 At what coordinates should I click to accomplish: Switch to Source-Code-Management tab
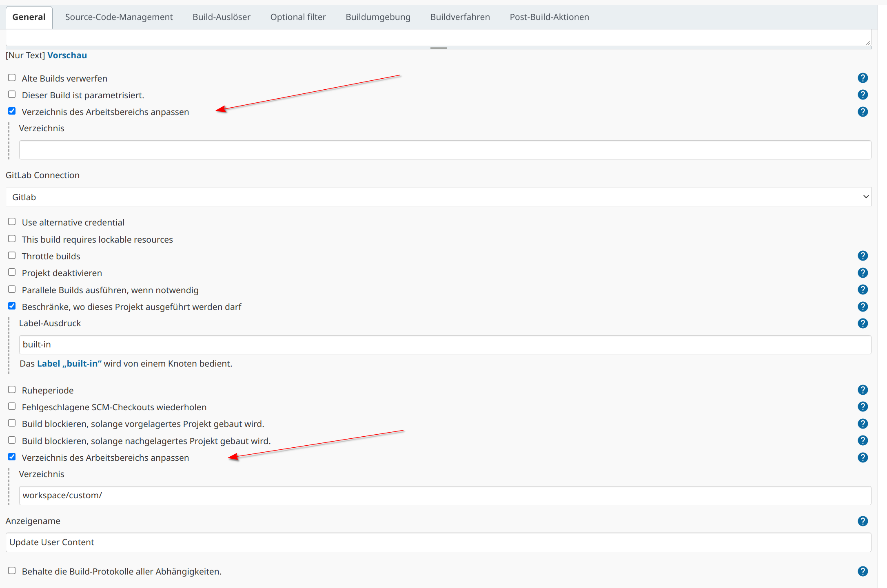pyautogui.click(x=119, y=17)
